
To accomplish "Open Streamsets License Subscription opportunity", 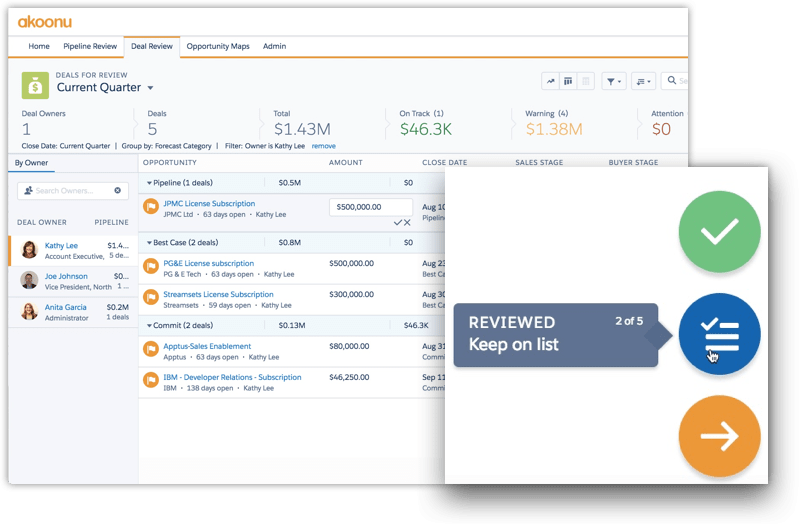I will pyautogui.click(x=218, y=295).
